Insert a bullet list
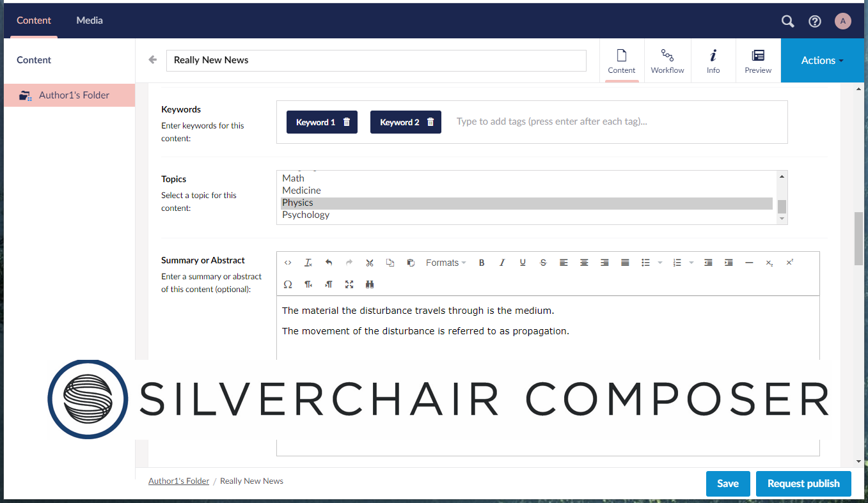This screenshot has height=503, width=868. point(646,263)
